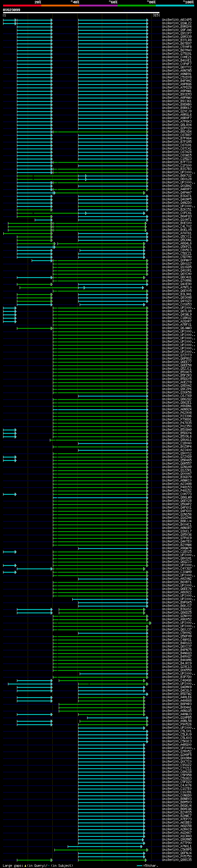
Task: Click the purple ~60% identity legend bar
Action: tap(98, 6)
